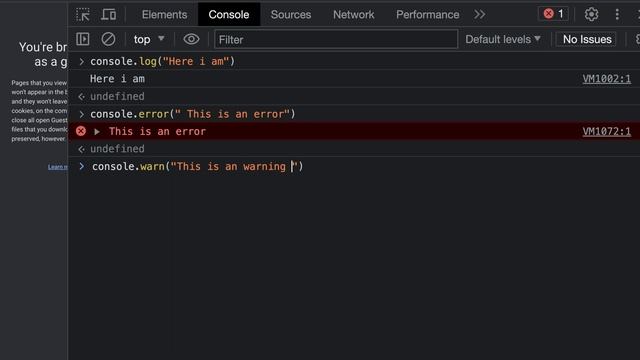This screenshot has width=640, height=360.
Task: Open the Performance tab
Action: pos(427,15)
